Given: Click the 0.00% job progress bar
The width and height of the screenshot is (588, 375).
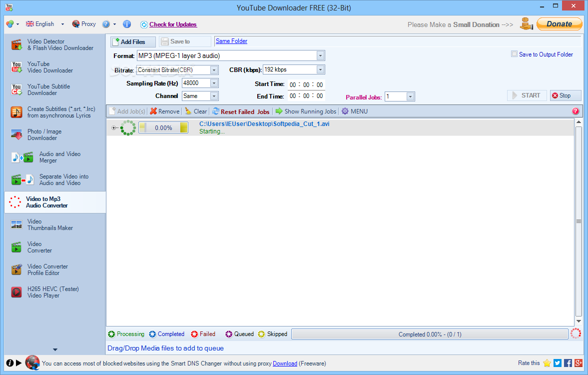Looking at the screenshot, I should click(x=163, y=127).
